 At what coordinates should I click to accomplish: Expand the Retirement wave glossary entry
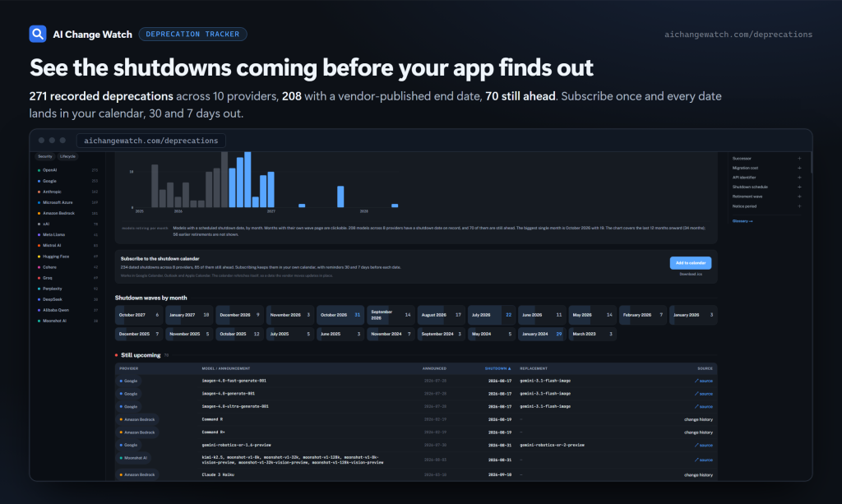click(x=766, y=197)
